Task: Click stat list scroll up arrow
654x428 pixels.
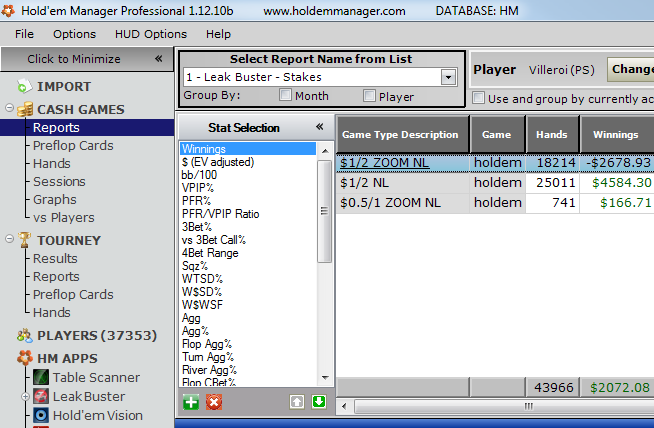Action: [325, 150]
